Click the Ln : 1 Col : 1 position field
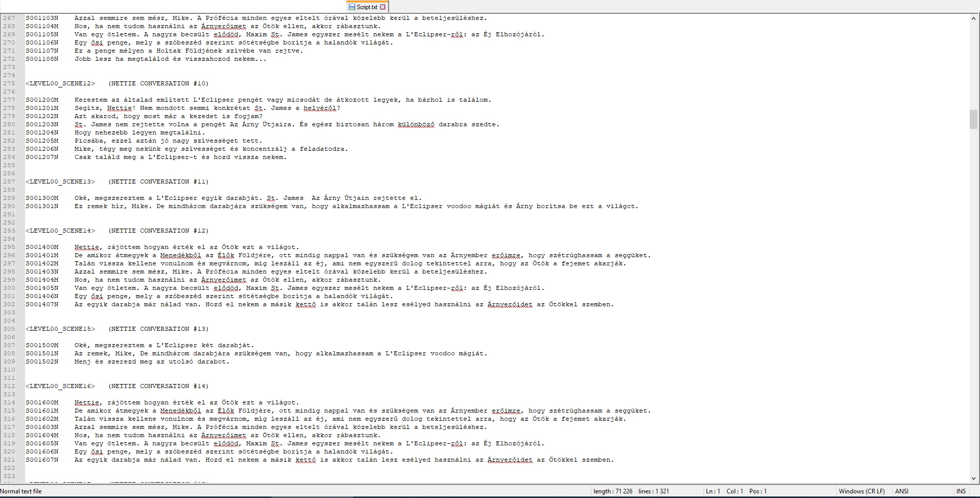Image resolution: width=980 pixels, height=498 pixels. pyautogui.click(x=724, y=491)
